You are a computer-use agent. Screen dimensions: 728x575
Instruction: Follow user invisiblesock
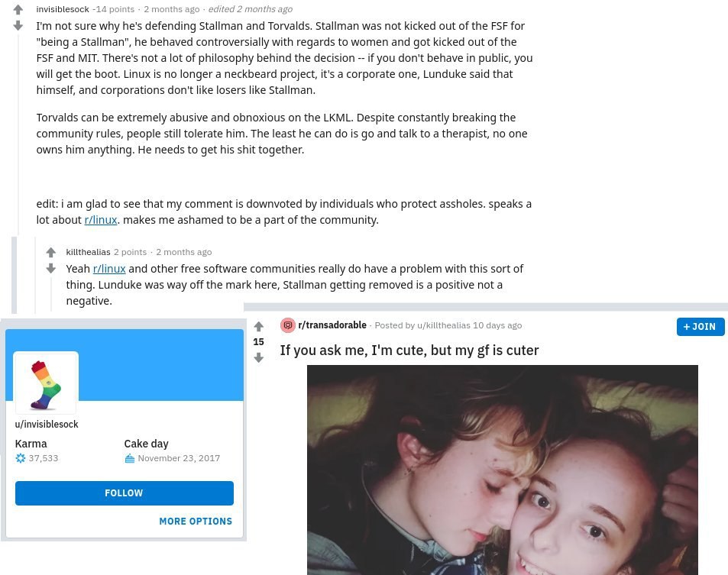(x=125, y=493)
